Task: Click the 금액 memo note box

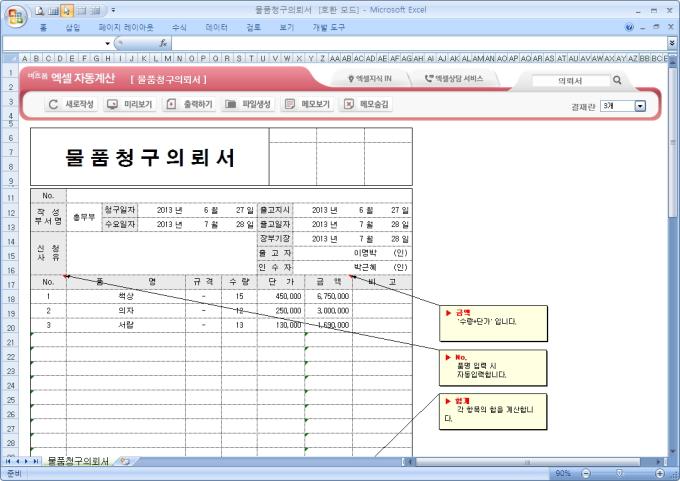Action: (493, 324)
